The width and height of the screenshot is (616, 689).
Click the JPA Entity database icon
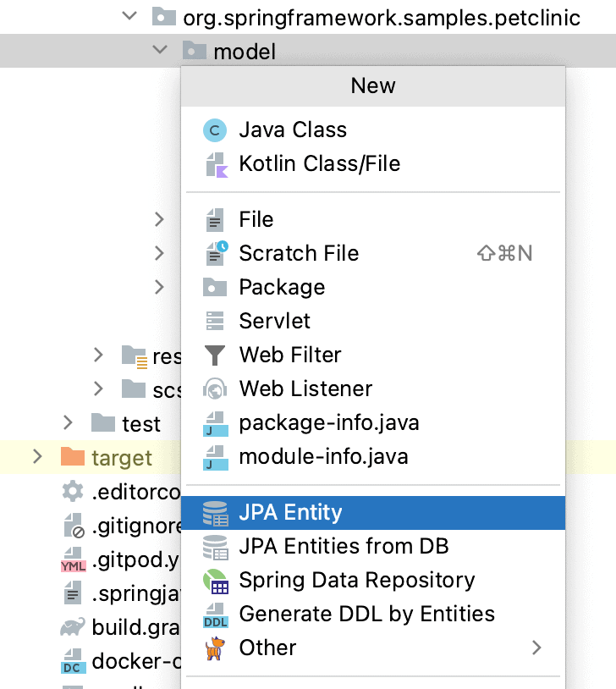(x=215, y=513)
